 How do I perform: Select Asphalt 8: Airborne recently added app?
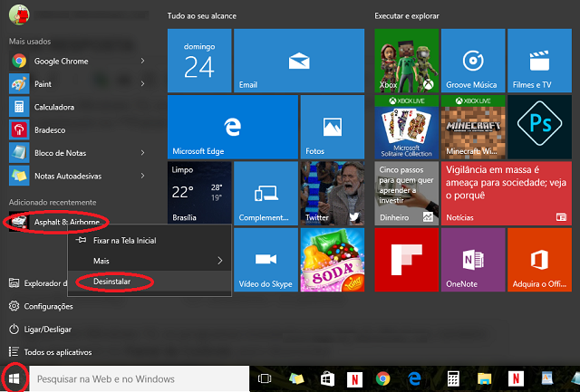coord(55,222)
